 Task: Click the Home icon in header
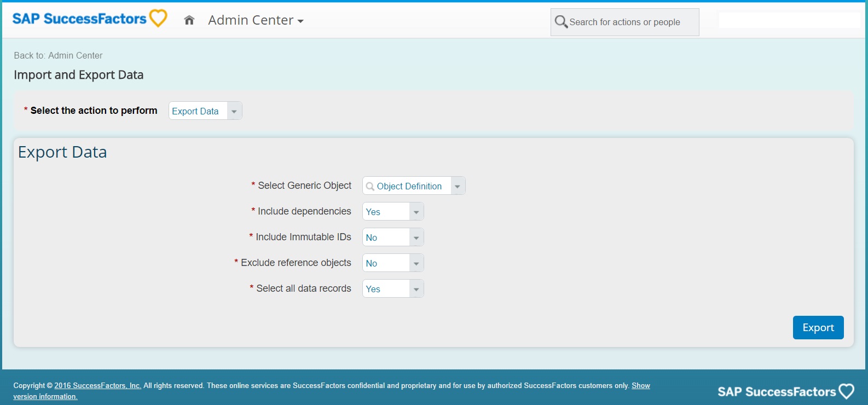tap(189, 20)
